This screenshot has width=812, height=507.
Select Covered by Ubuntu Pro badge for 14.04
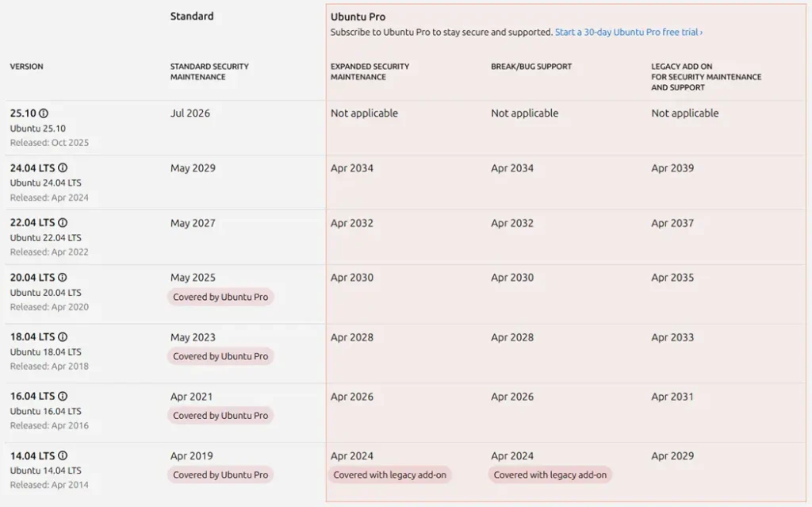pyautogui.click(x=220, y=475)
